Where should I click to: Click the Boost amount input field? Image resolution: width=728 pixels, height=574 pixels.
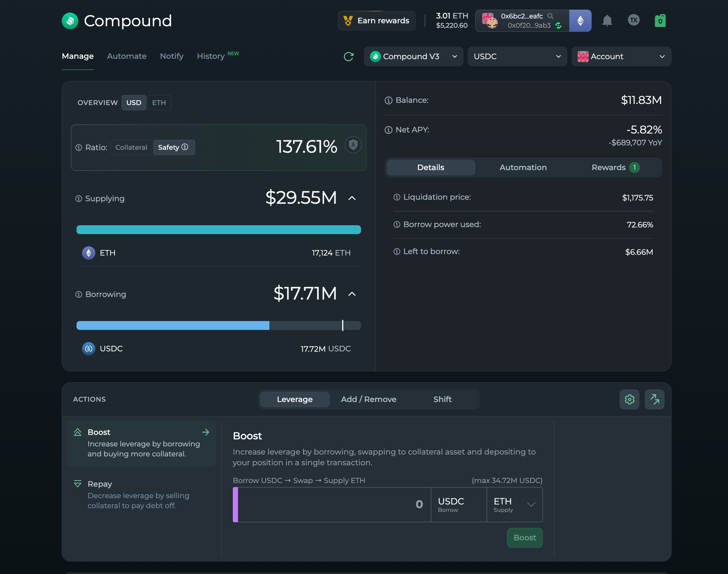pos(334,504)
